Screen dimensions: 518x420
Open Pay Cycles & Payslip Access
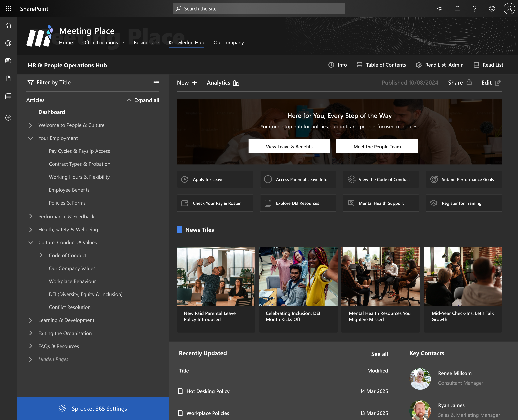point(79,151)
